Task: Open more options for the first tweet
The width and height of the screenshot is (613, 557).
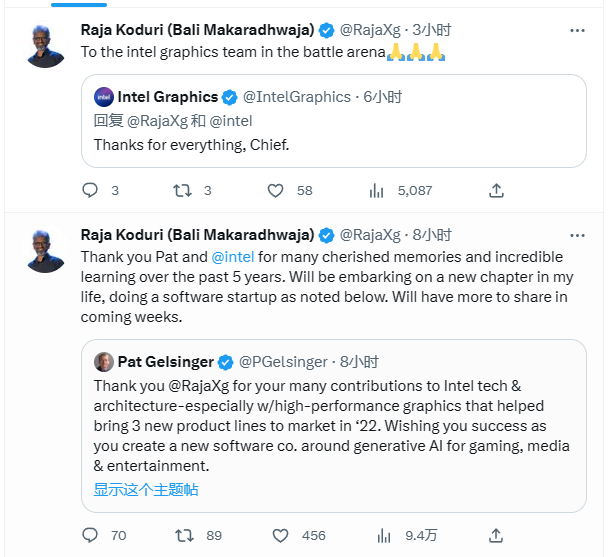Action: tap(577, 31)
